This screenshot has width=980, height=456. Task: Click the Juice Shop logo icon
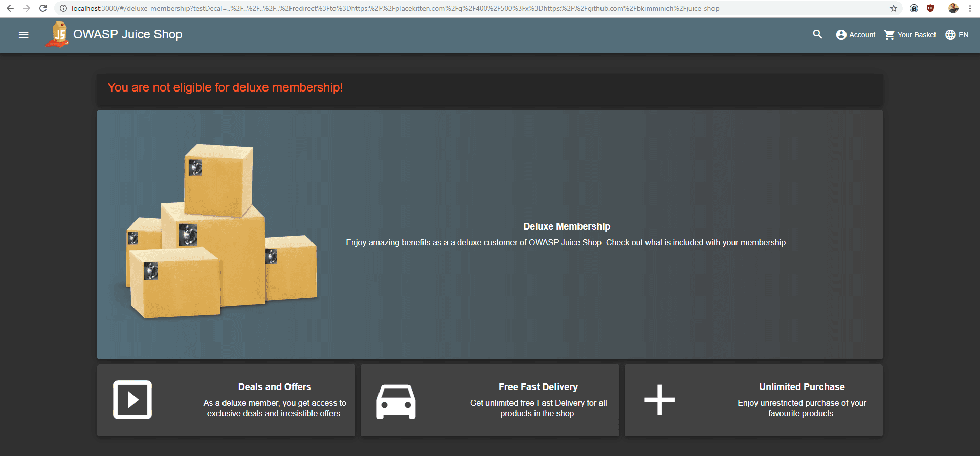(58, 34)
